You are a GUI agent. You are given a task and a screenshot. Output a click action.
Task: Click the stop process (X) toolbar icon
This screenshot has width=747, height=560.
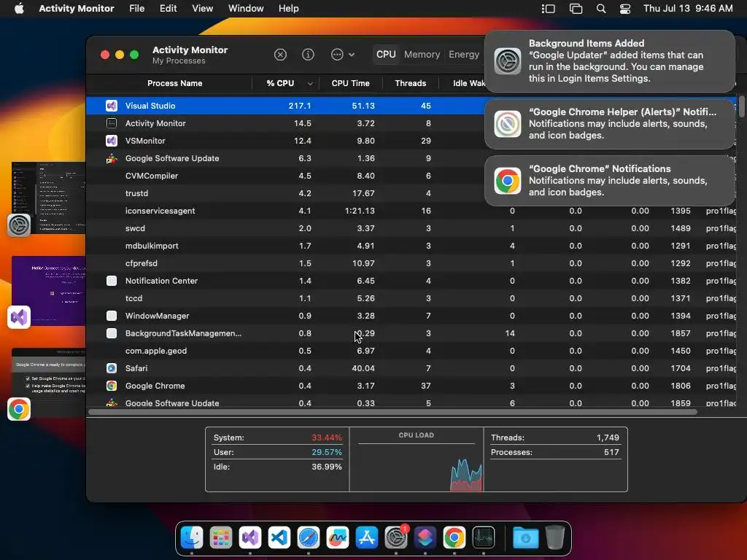(280, 55)
